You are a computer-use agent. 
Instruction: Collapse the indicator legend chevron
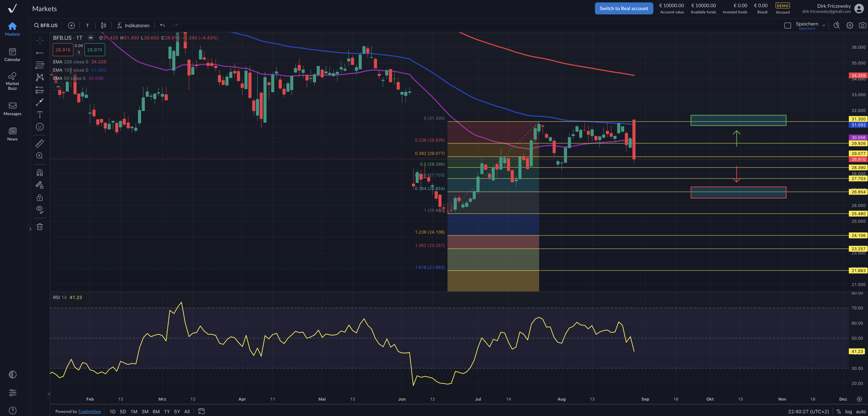point(58,87)
